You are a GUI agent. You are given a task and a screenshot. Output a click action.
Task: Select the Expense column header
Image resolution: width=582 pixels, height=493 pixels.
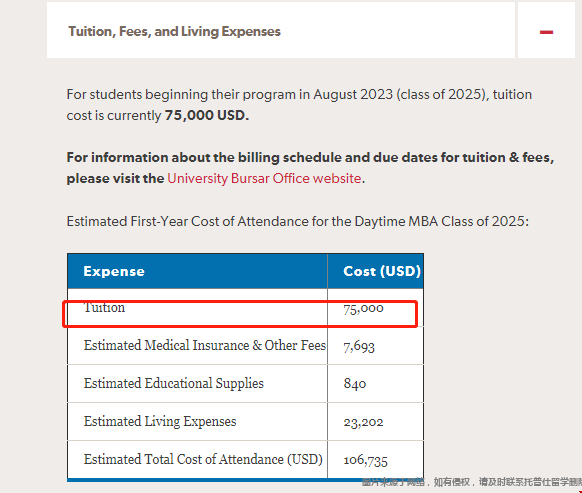(x=114, y=271)
